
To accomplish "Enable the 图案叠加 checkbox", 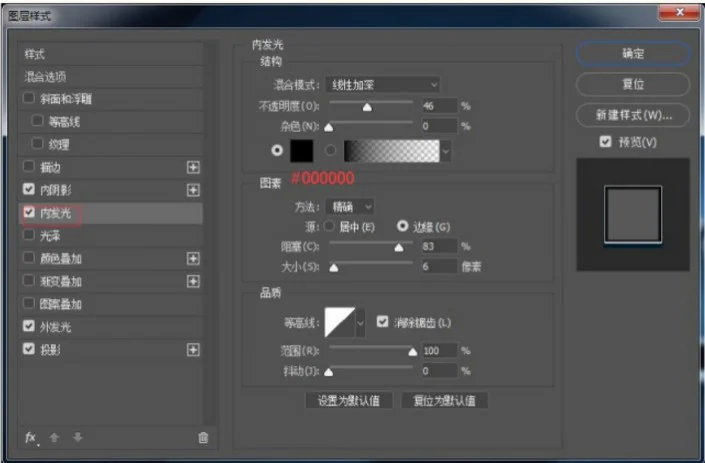I will pos(29,303).
